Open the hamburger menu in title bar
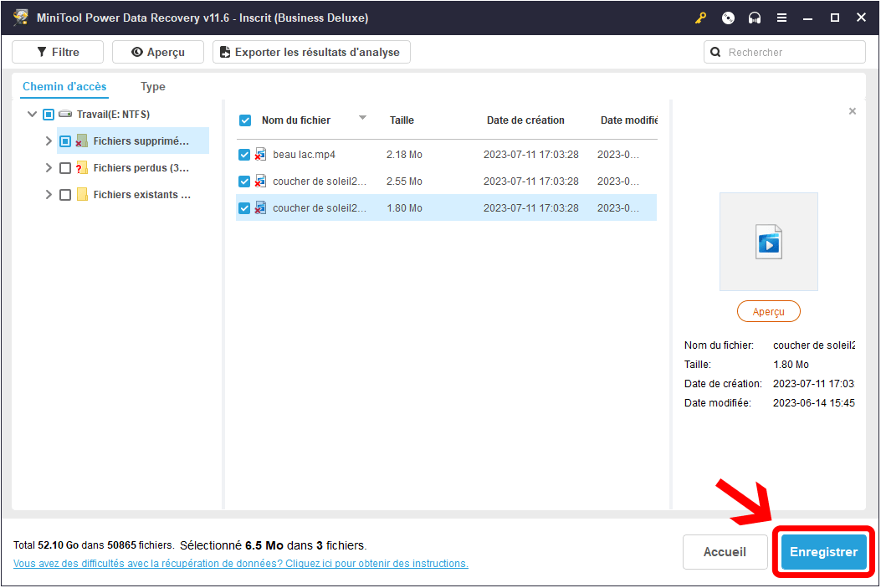This screenshot has width=881, height=588. pos(781,18)
